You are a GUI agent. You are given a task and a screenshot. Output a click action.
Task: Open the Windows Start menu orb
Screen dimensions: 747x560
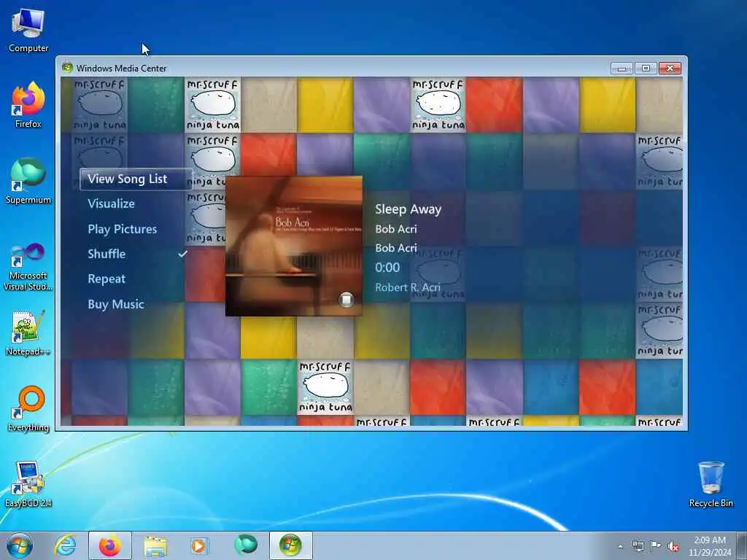20,545
